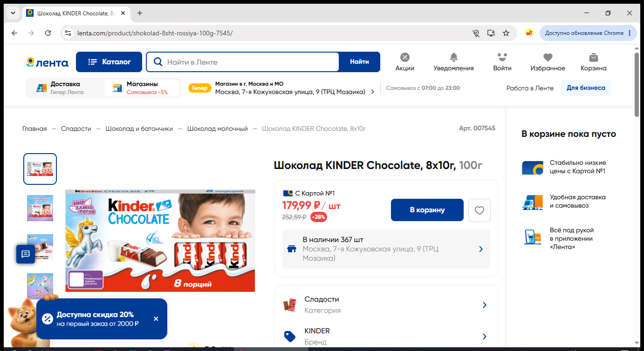This screenshot has height=351, width=644.
Task: Select the Магазины Самовывоз option
Action: coord(142,88)
